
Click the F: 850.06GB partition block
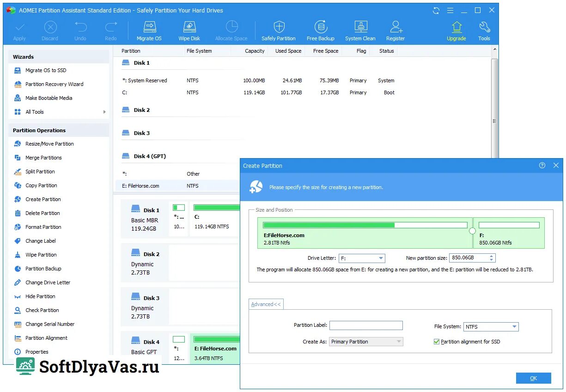point(509,233)
